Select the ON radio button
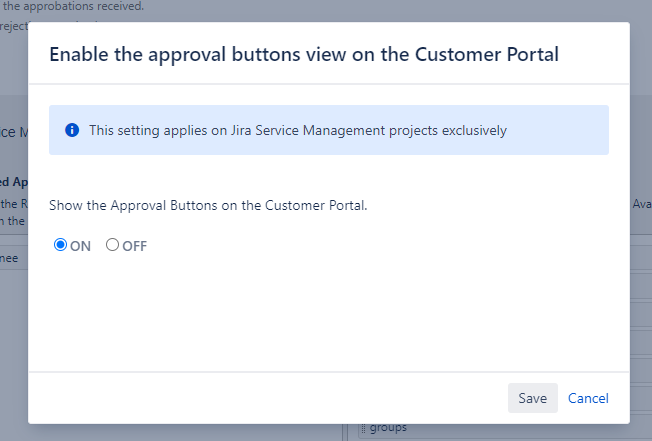Screen dimensions: 652x441 60,245
